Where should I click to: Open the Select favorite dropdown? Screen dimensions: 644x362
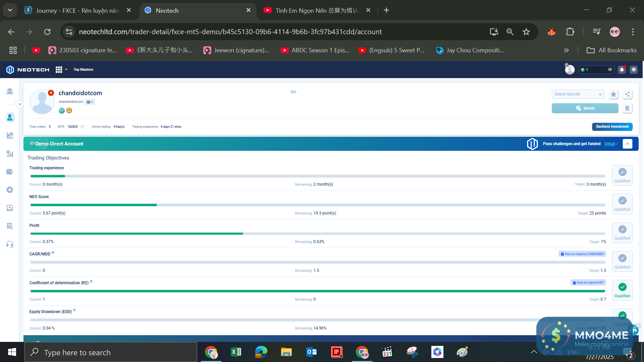(x=578, y=94)
